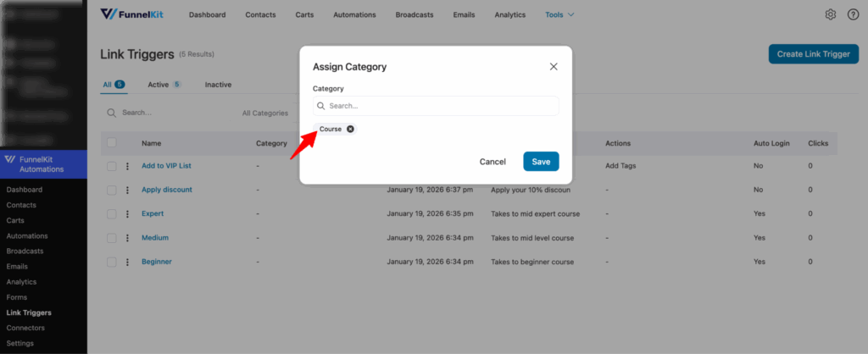Open Broadcasts in the top navigation
Screen dimensions: 868x354
point(414,15)
